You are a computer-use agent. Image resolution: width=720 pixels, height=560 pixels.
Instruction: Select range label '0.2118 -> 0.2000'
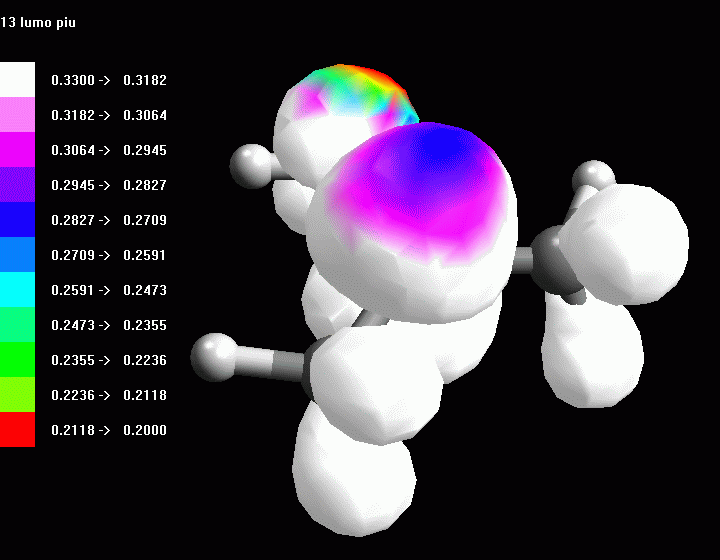(x=109, y=430)
